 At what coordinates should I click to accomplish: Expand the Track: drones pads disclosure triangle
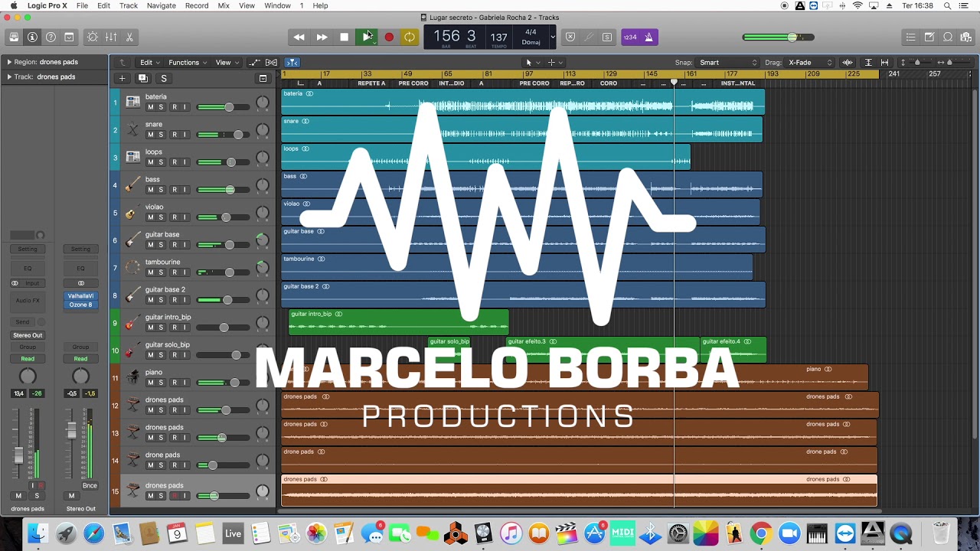[x=9, y=77]
